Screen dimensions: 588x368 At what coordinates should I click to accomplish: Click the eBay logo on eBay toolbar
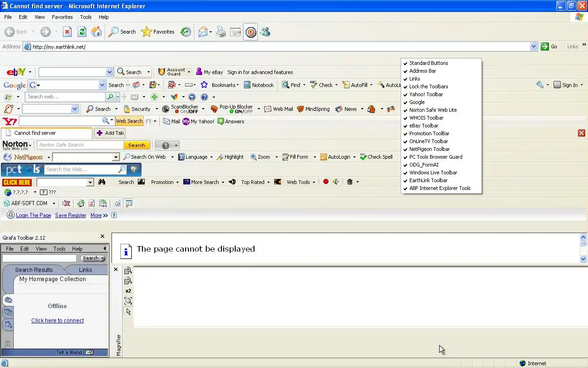coord(16,72)
